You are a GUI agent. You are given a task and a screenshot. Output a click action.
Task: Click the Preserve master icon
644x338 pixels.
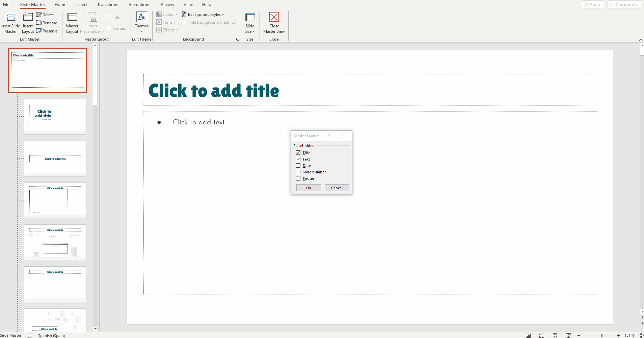click(39, 31)
